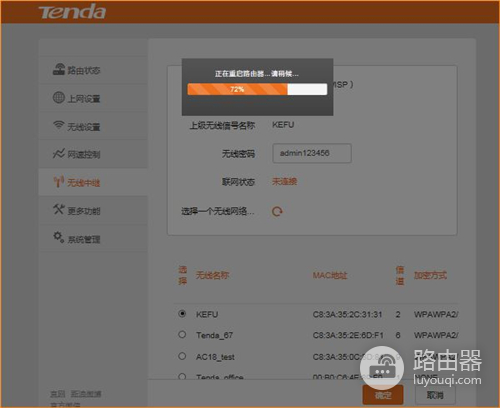500x408 pixels.
Task: Click the KEFU upstream signal name value
Action: pos(283,125)
